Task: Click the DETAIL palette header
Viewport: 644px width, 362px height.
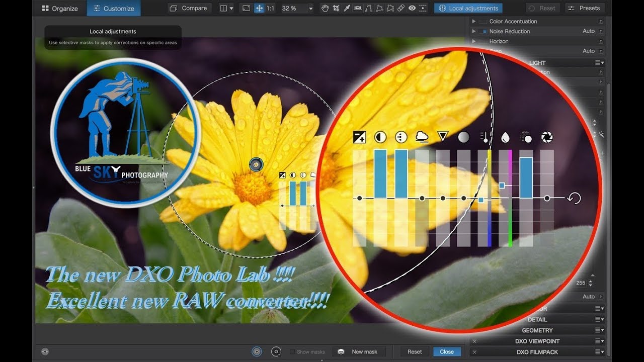Action: point(537,319)
